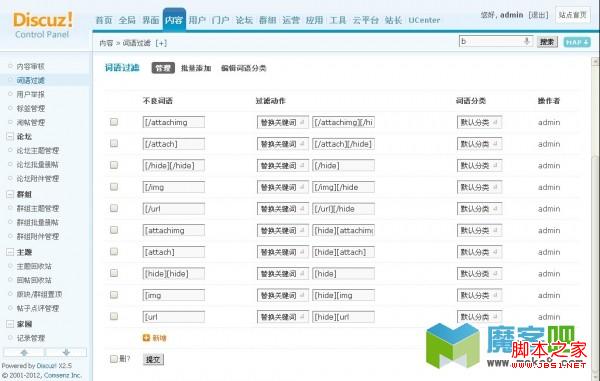Open 默认分类 dropdown in the [/attachimg row
The height and width of the screenshot is (381, 600).
pyautogui.click(x=479, y=122)
